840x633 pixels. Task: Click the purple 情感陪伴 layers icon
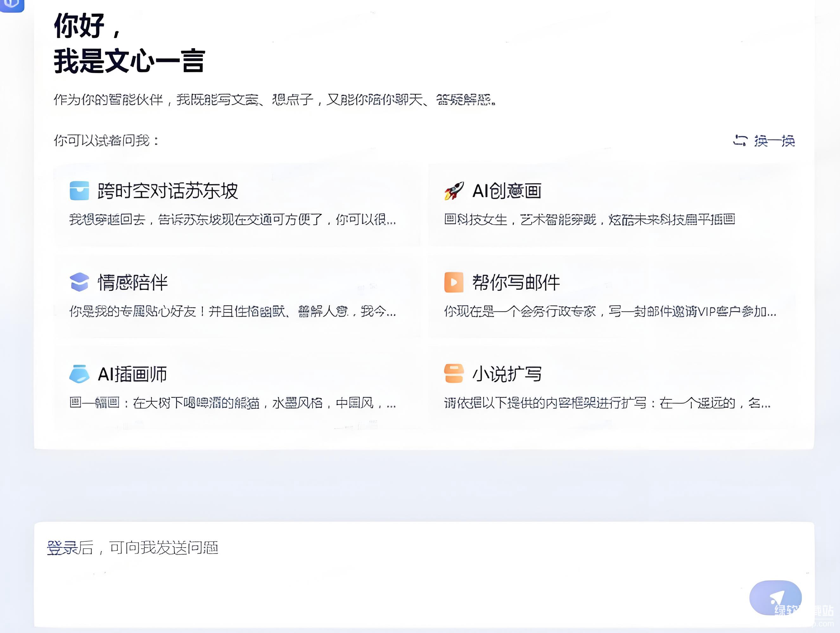pos(80,282)
